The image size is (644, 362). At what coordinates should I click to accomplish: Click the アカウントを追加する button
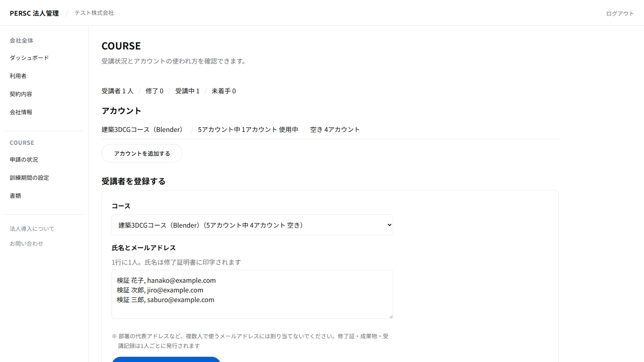[x=142, y=153]
